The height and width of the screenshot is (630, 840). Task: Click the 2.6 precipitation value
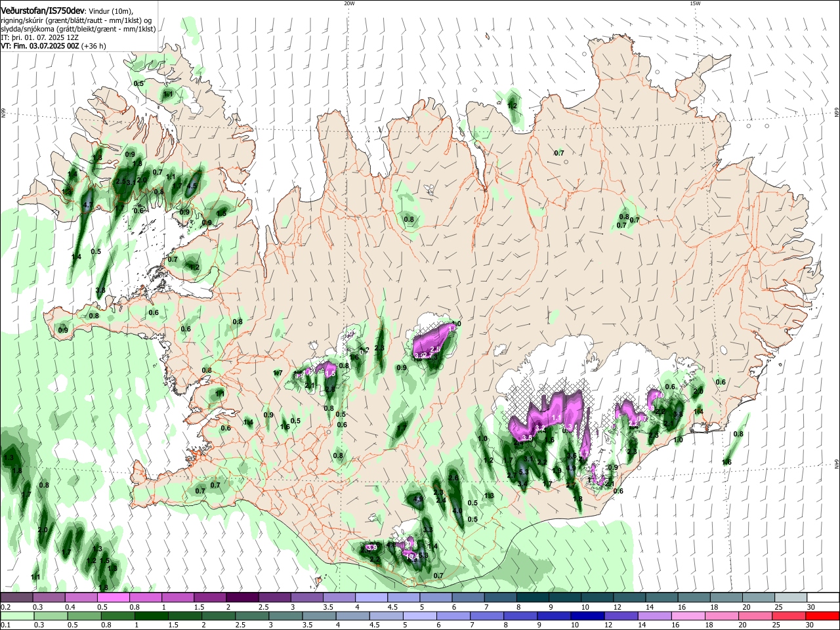coord(453,478)
